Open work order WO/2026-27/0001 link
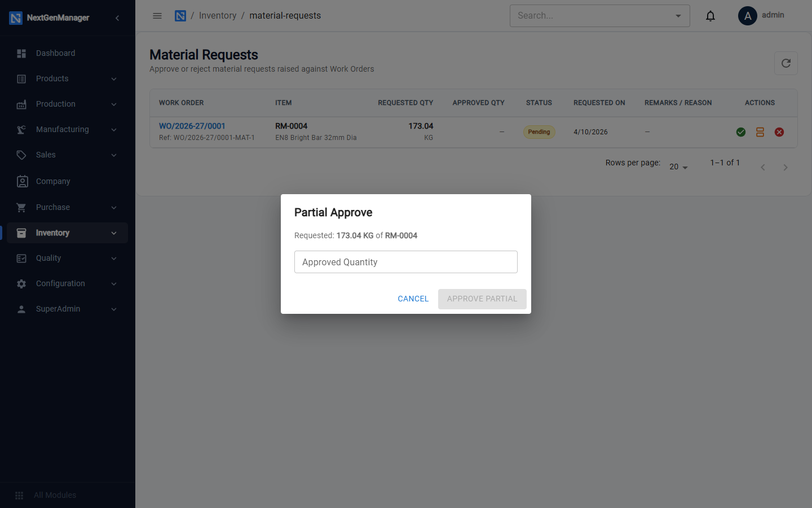This screenshot has height=508, width=812. 192,126
